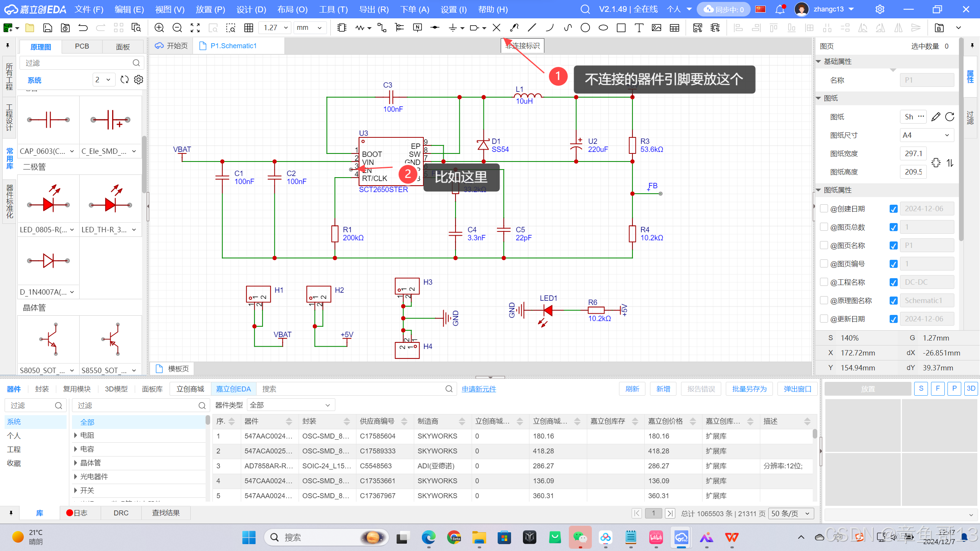Check the @图页名称 attribute checkbox
This screenshot has height=551, width=980.
(824, 245)
